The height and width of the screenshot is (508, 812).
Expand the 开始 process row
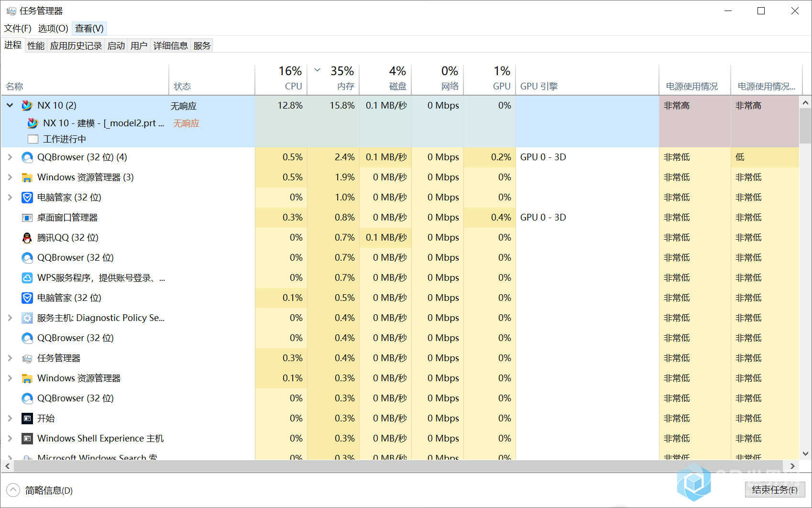tap(10, 418)
